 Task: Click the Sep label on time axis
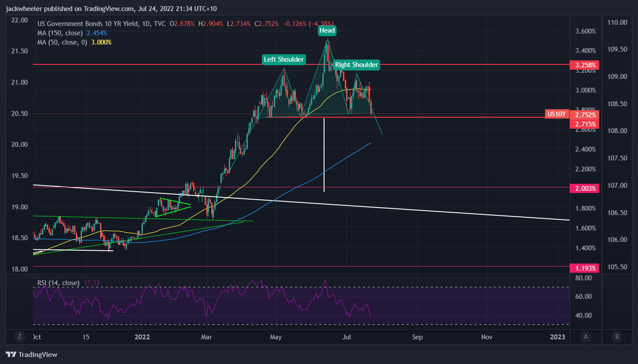pyautogui.click(x=418, y=337)
